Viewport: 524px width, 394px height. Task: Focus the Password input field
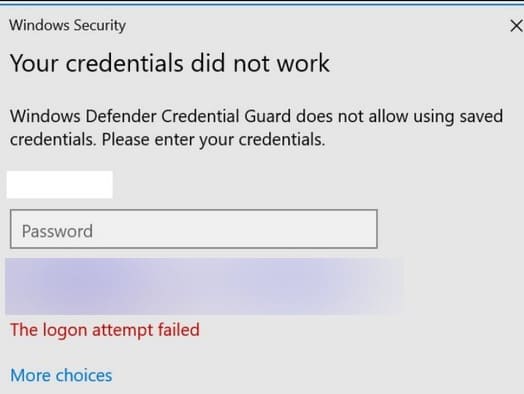194,229
